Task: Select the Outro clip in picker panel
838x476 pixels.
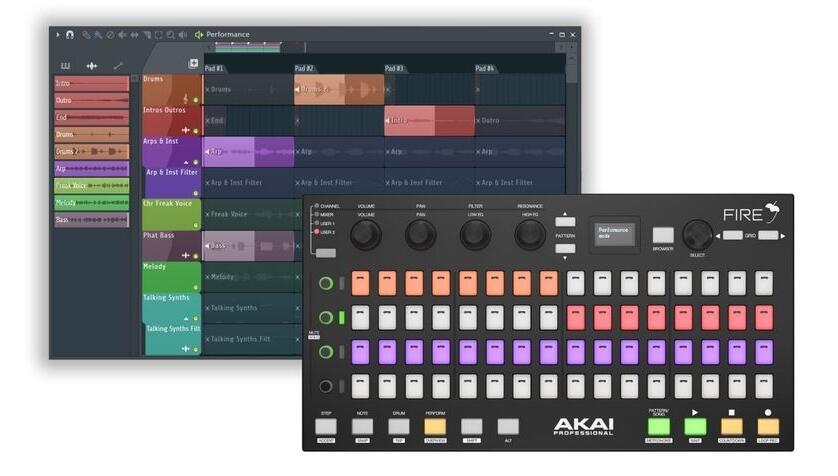Action: click(x=91, y=100)
